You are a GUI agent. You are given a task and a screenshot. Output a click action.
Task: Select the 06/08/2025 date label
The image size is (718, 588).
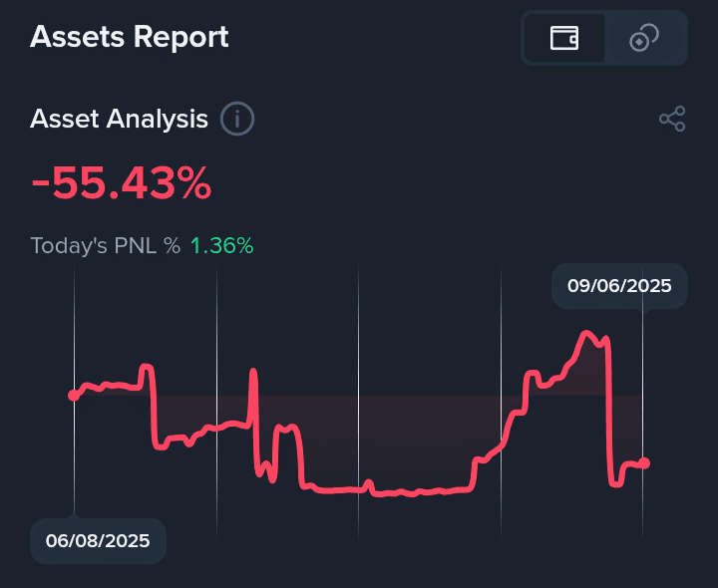(x=98, y=541)
